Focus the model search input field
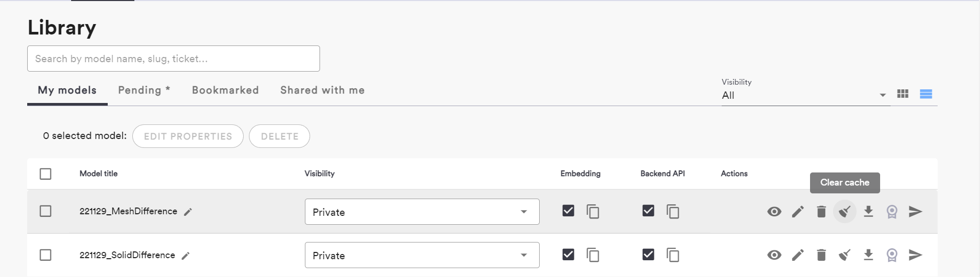The image size is (980, 277). coord(173,59)
